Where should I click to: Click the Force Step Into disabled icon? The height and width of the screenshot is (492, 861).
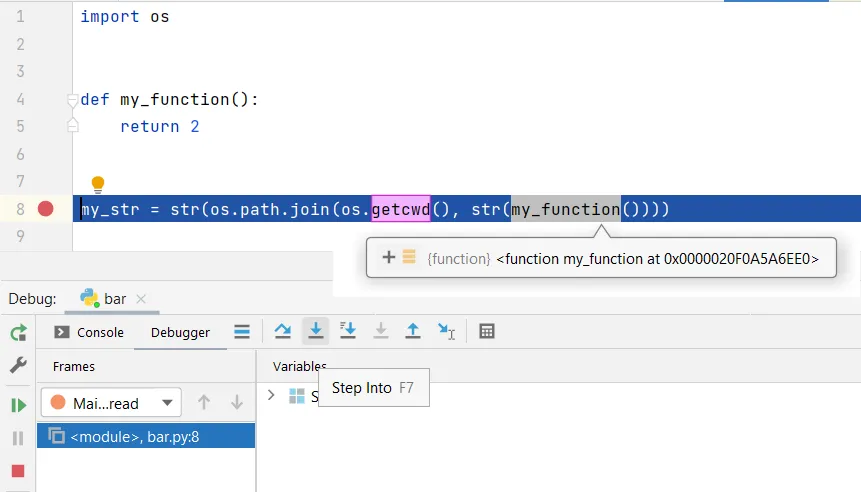[x=381, y=331]
